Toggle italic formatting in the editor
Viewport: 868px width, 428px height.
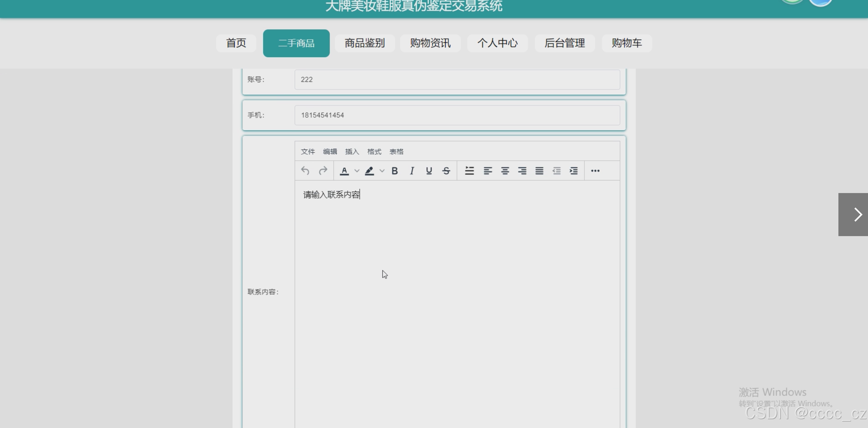(412, 171)
